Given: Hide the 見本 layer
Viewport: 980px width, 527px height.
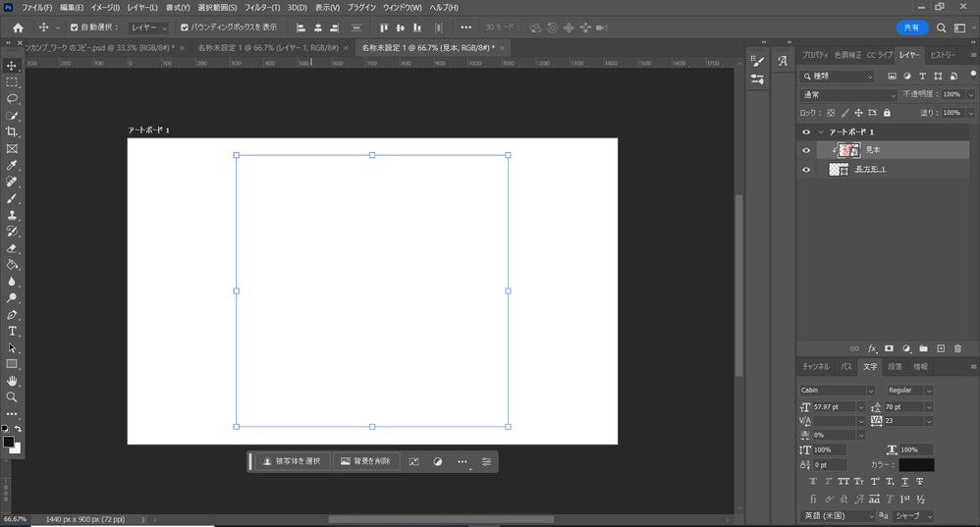Looking at the screenshot, I should 806,150.
